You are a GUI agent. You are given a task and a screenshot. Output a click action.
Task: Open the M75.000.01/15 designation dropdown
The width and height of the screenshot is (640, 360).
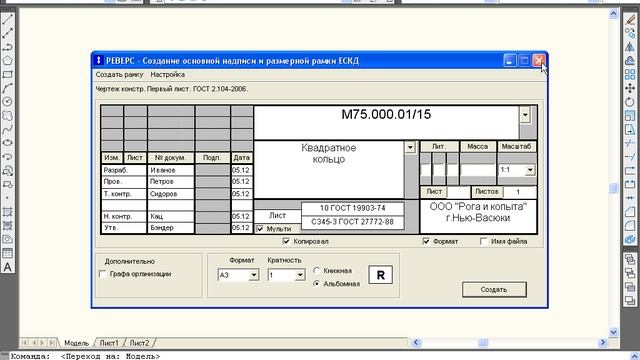point(525,115)
